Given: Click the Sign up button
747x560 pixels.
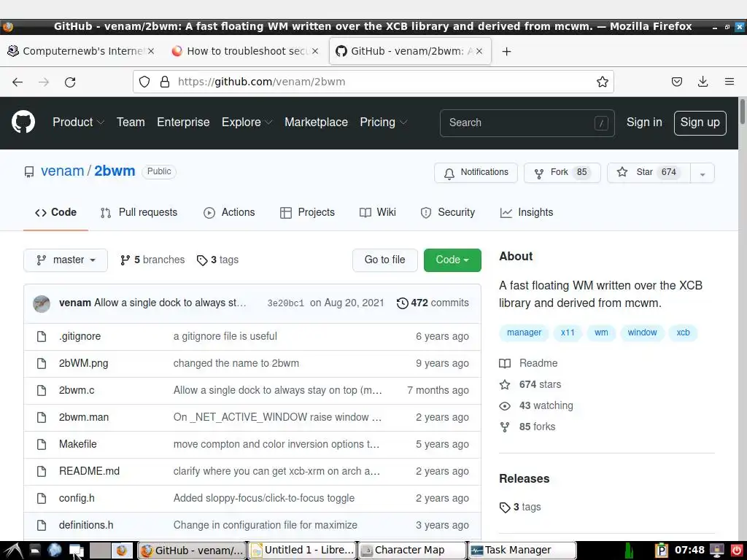Looking at the screenshot, I should (700, 122).
